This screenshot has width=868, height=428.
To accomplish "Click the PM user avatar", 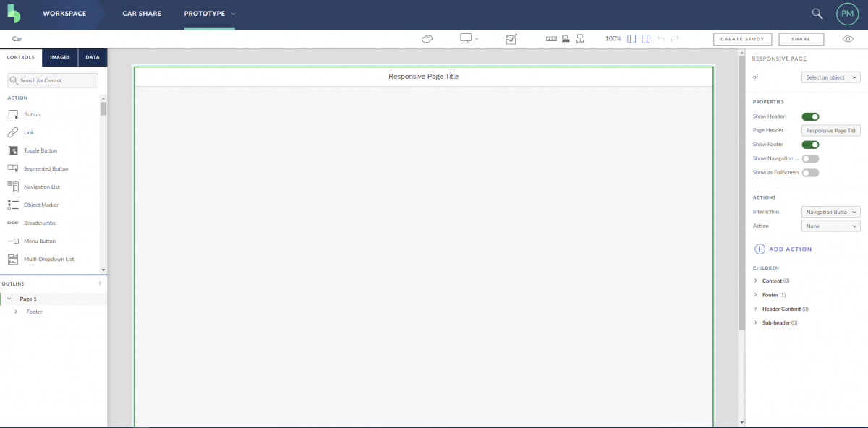I will 846,14.
